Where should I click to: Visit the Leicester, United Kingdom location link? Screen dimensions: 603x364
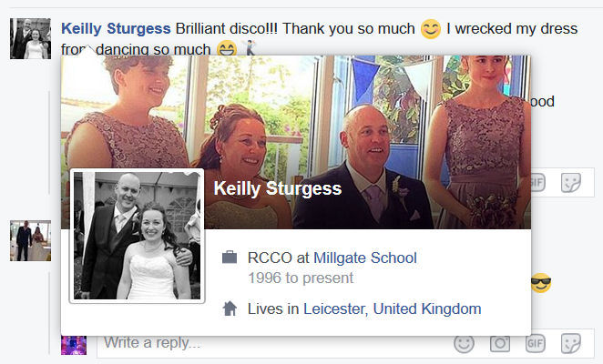coord(393,308)
